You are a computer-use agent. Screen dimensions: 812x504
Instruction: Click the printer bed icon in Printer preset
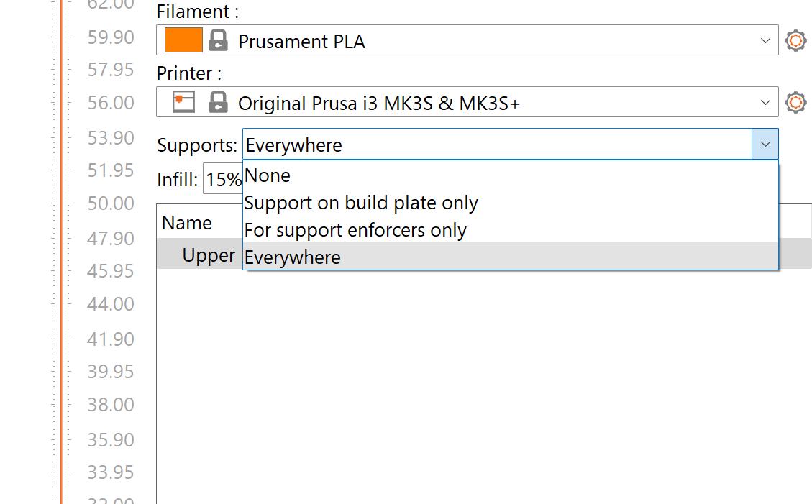click(184, 102)
